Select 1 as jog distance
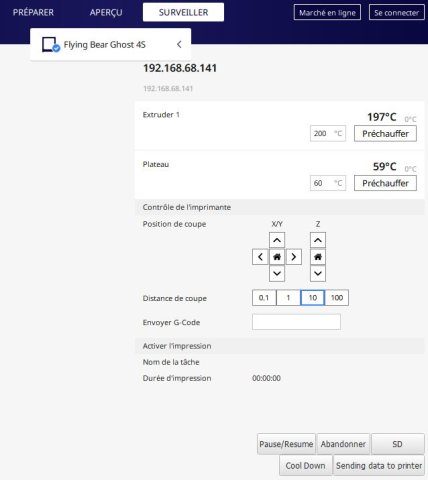Viewport: 428px width, 480px height. [288, 298]
